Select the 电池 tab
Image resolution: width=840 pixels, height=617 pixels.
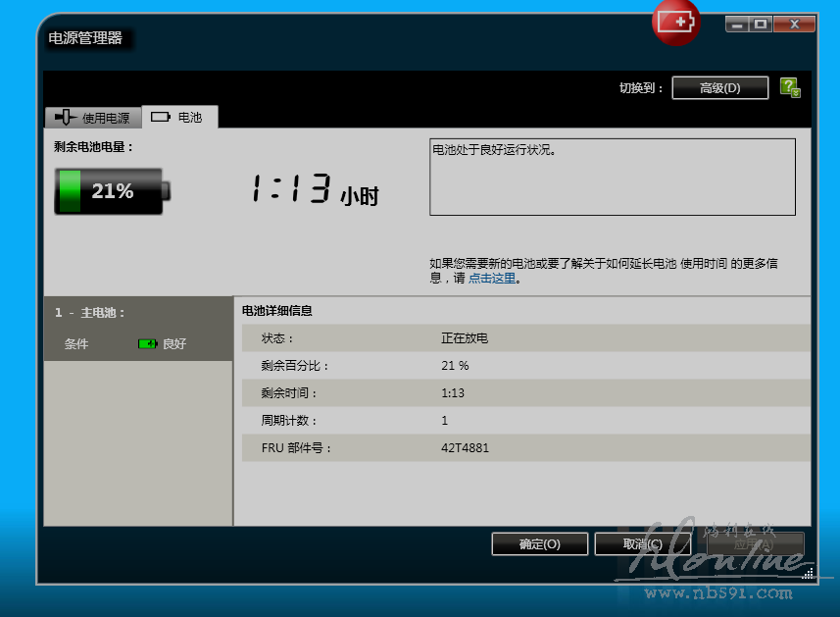(180, 117)
